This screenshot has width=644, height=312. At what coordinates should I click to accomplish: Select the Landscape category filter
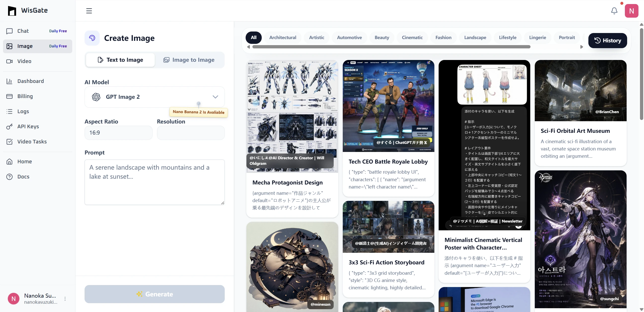click(x=475, y=38)
